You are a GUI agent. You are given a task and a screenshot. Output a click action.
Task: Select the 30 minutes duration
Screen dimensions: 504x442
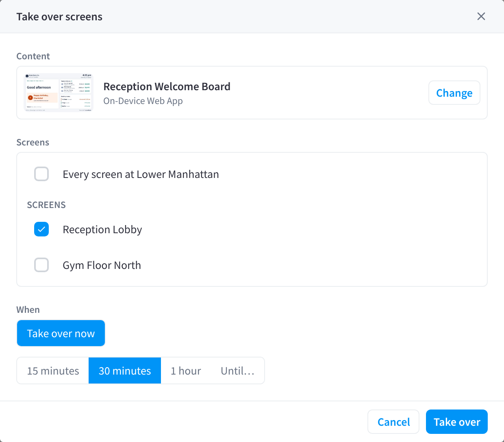(125, 370)
